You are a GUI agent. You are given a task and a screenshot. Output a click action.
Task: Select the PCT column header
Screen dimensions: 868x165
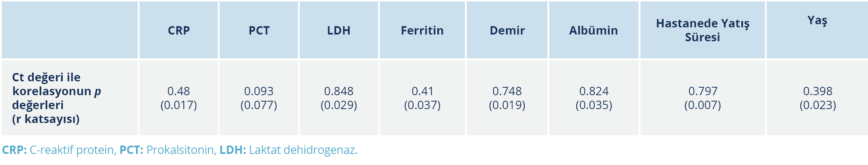259,31
